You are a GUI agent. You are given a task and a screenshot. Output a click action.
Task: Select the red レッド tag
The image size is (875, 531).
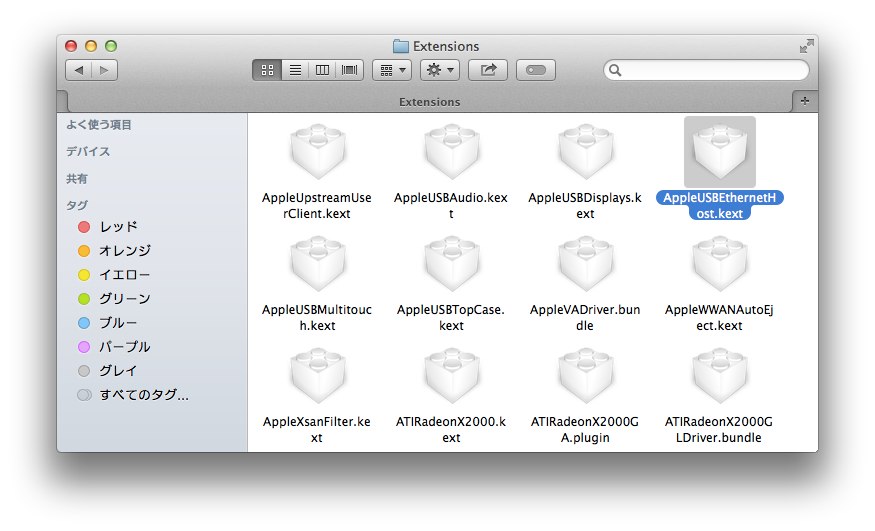108,227
